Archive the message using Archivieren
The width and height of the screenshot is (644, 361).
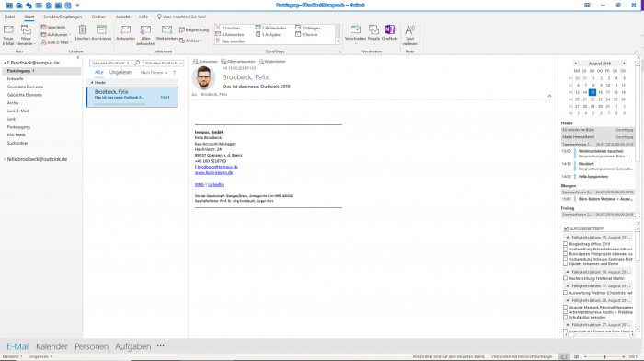[101, 33]
